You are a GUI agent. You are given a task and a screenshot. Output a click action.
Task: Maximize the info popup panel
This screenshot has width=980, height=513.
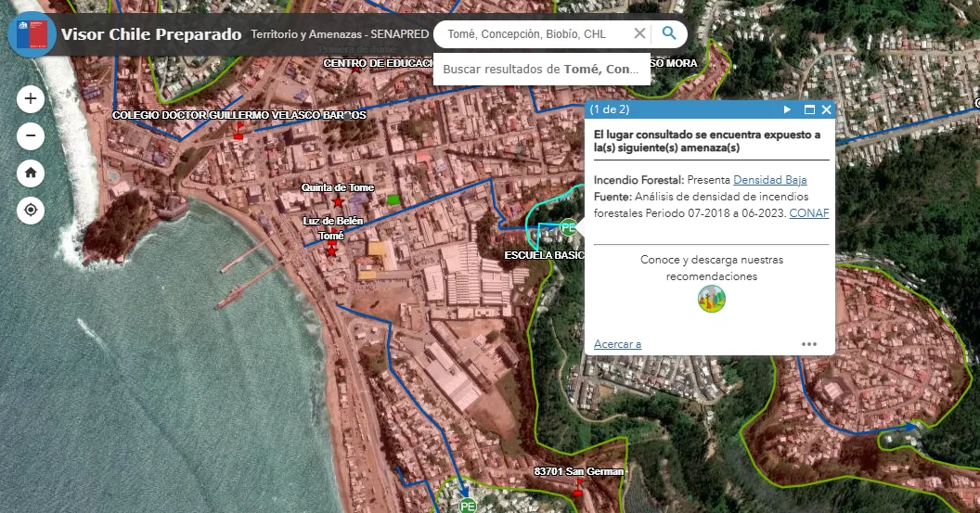(x=809, y=109)
